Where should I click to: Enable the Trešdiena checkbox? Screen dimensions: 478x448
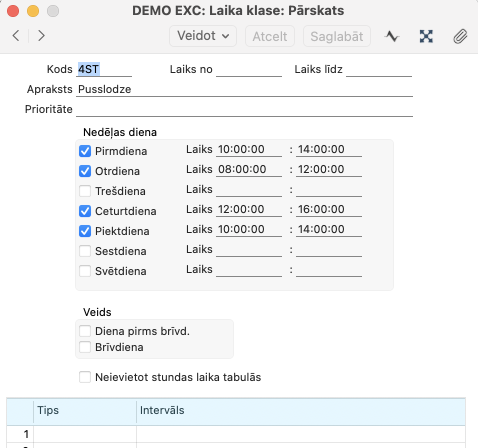click(x=85, y=191)
